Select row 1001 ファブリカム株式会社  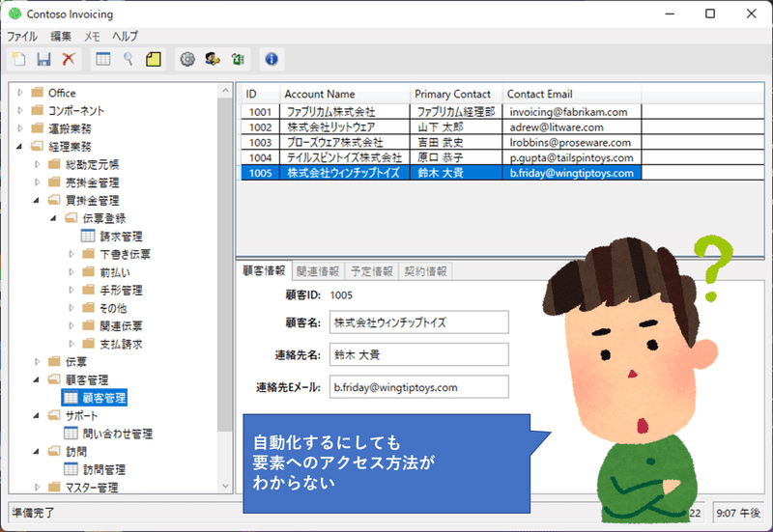pyautogui.click(x=502, y=112)
